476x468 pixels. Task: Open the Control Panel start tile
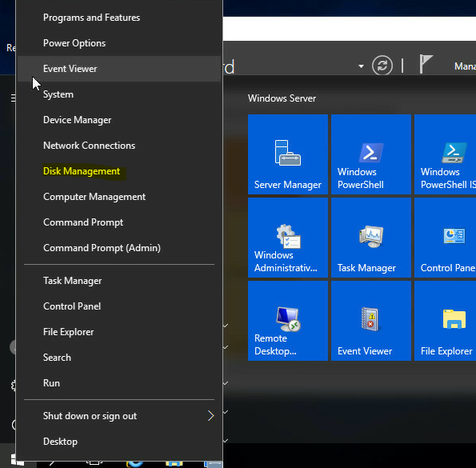point(445,238)
